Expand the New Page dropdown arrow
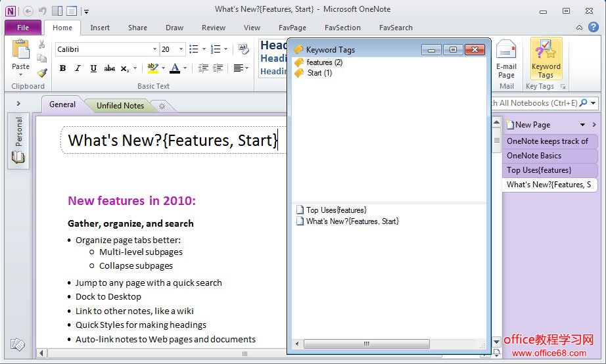 (x=582, y=125)
